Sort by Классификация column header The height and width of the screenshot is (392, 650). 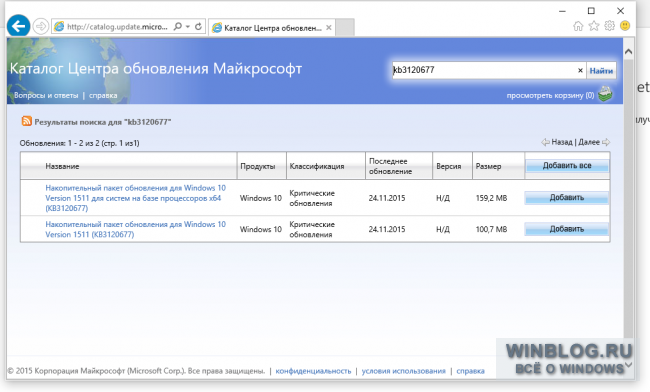[317, 166]
